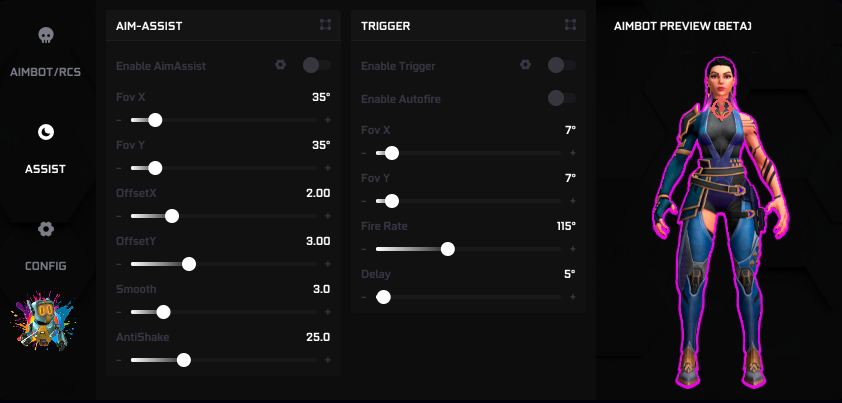Expand the AIM-ASSIST panel with its corner icon
The image size is (842, 403).
coord(325,24)
